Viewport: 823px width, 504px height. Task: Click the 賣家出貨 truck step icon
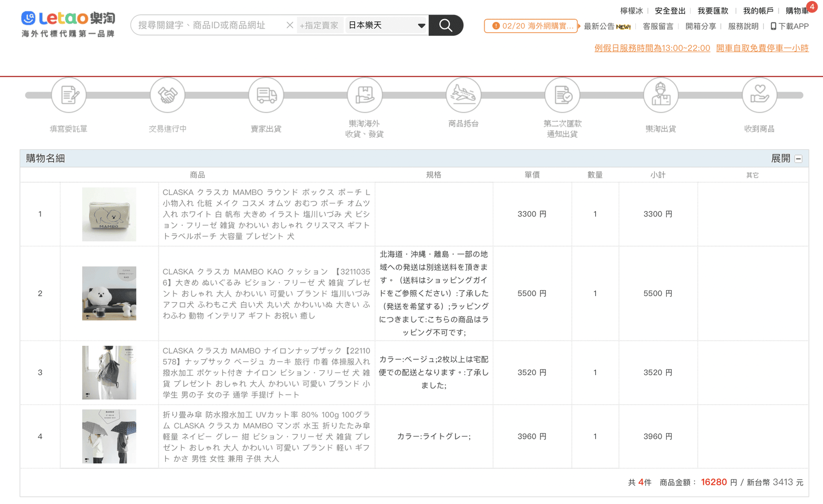tap(266, 95)
